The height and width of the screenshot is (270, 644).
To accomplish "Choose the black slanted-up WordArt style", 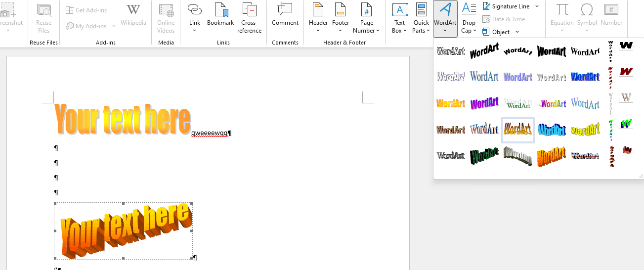I will [484, 51].
